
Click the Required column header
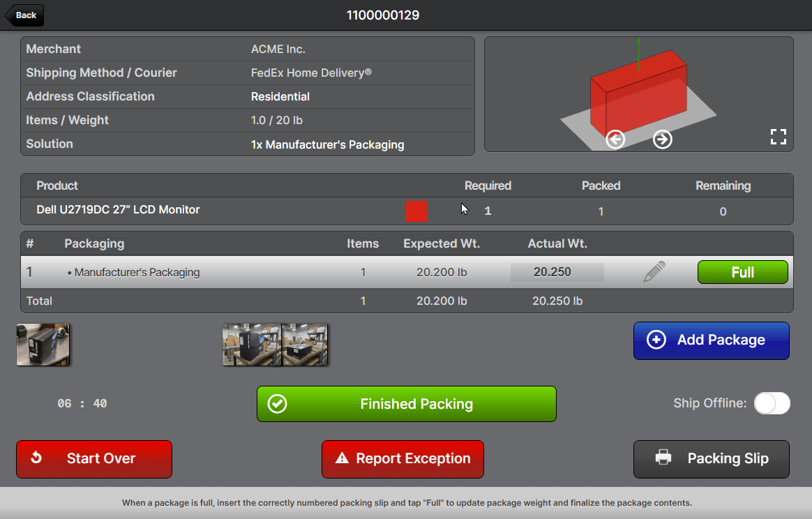point(488,186)
